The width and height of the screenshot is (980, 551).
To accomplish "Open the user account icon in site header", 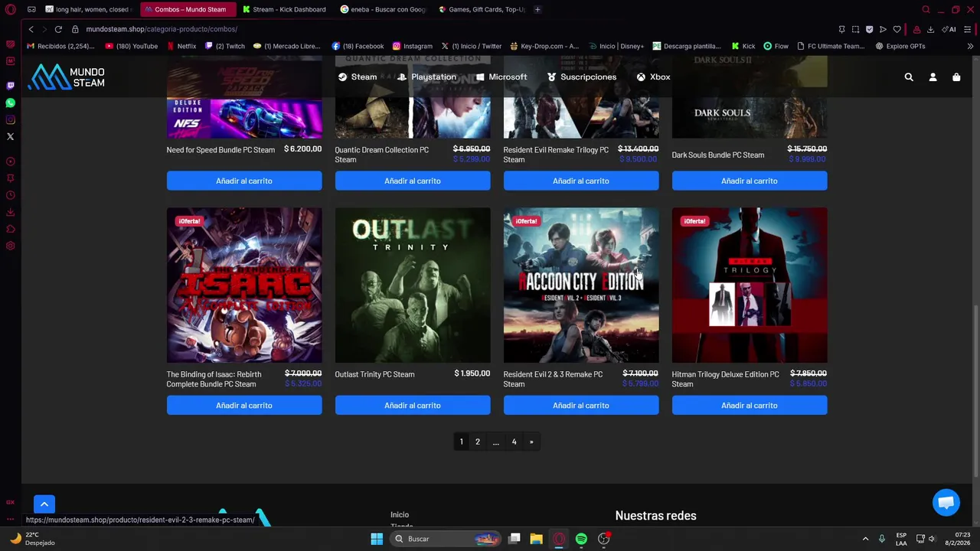I will point(933,77).
